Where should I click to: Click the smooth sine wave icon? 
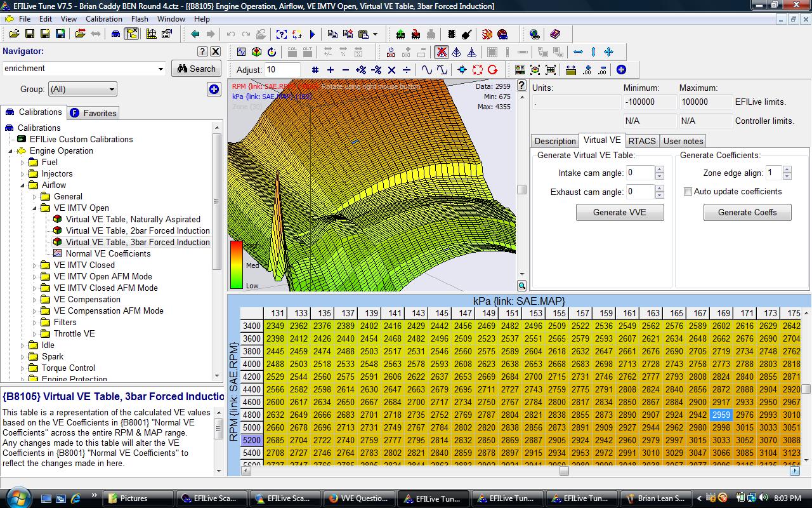(427, 70)
